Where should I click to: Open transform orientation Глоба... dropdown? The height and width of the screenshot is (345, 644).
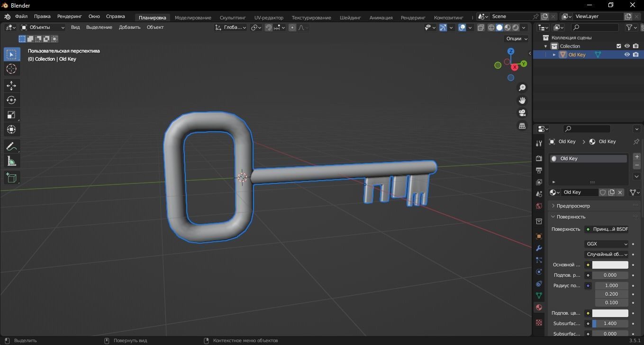point(231,27)
